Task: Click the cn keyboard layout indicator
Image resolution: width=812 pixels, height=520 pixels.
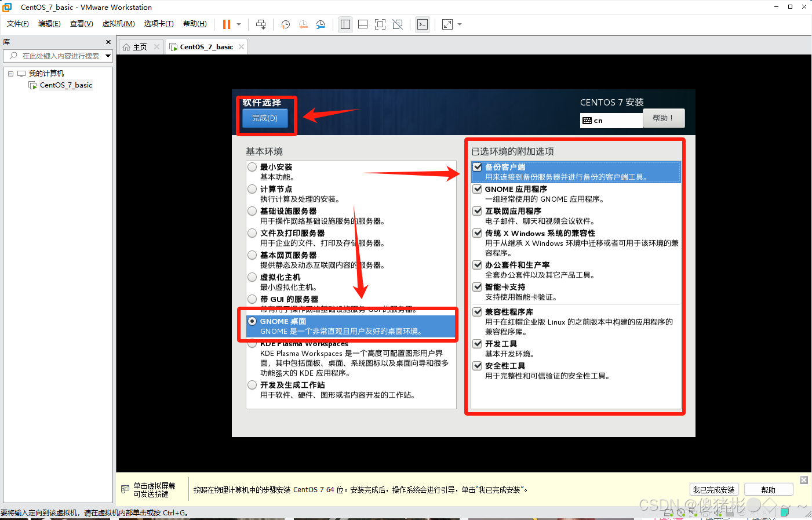Action: pos(611,120)
